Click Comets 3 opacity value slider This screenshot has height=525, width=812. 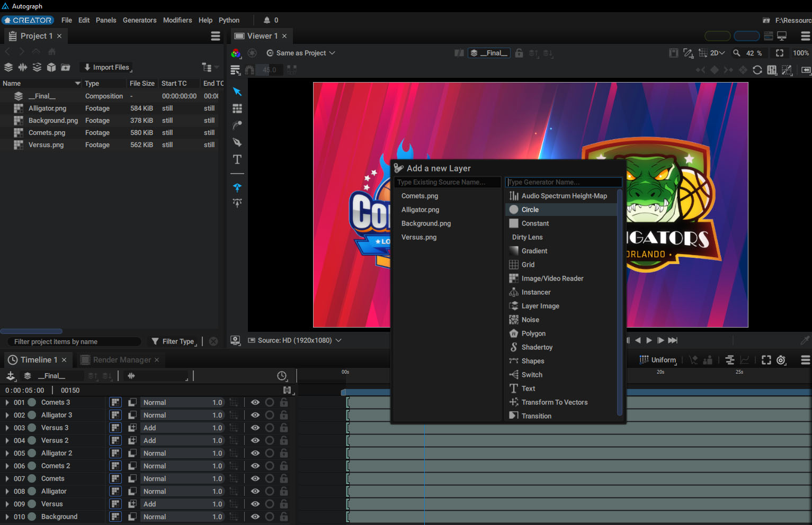point(217,402)
